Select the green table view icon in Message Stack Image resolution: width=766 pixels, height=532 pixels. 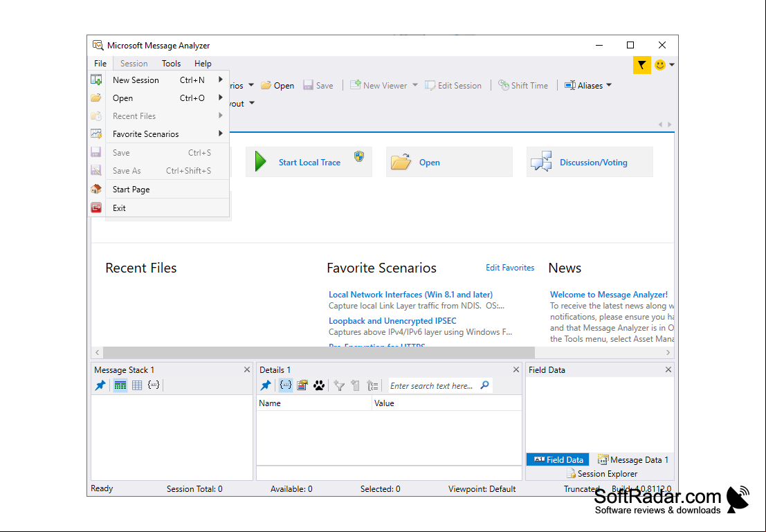point(120,385)
